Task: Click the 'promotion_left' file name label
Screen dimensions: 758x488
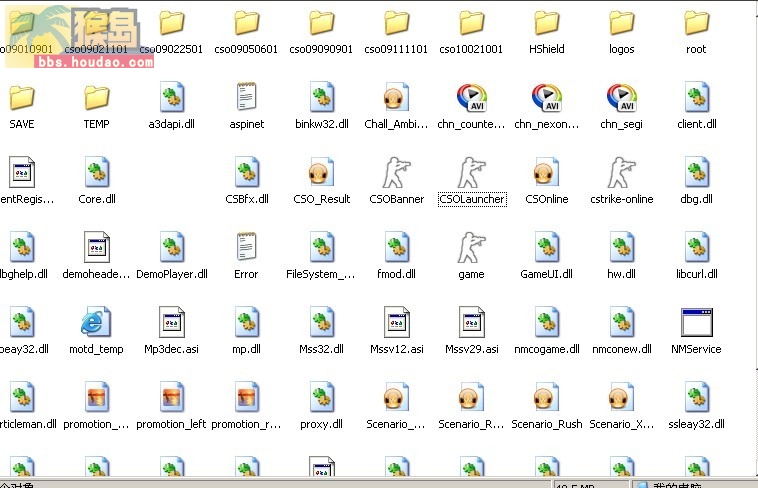Action: click(x=171, y=424)
